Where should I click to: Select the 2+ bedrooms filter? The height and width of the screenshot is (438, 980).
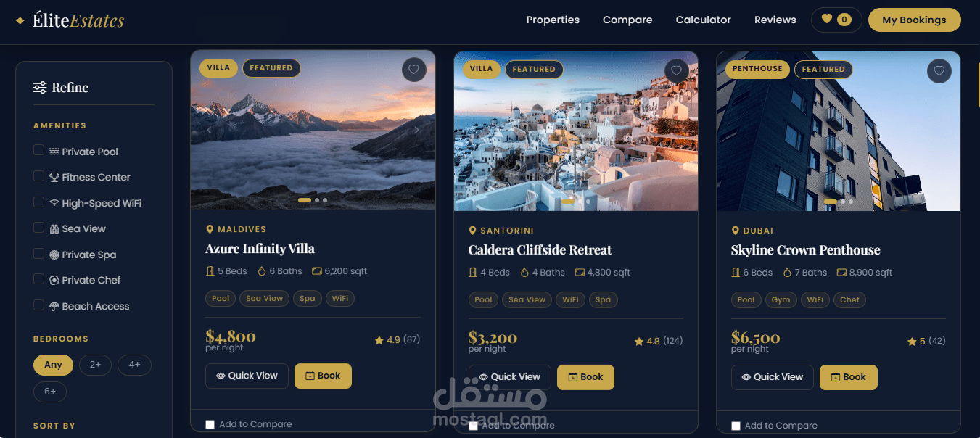click(x=95, y=365)
